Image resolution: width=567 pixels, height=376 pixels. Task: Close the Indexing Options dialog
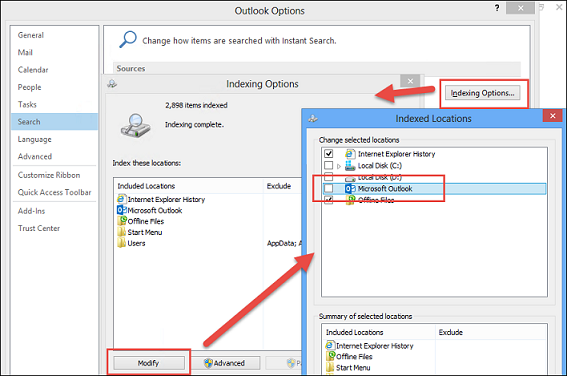pos(410,81)
